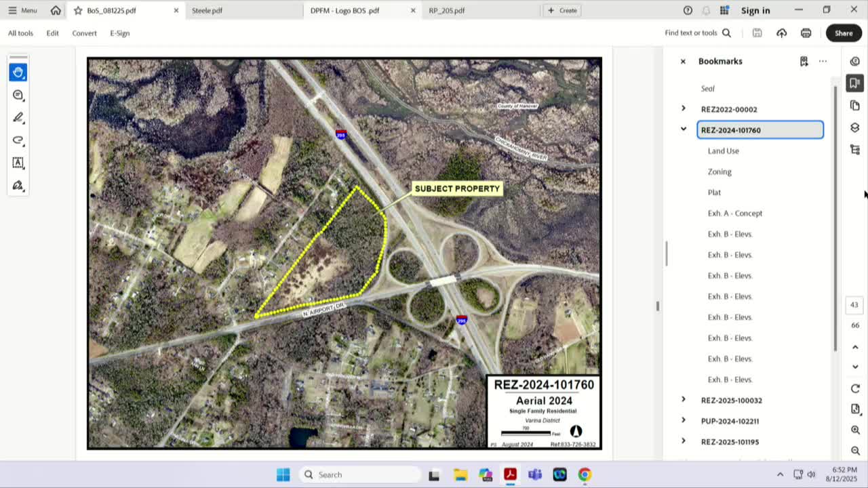Screen dimensions: 868x488
Task: Switch to the Steele.pdf tab
Action: click(243, 10)
